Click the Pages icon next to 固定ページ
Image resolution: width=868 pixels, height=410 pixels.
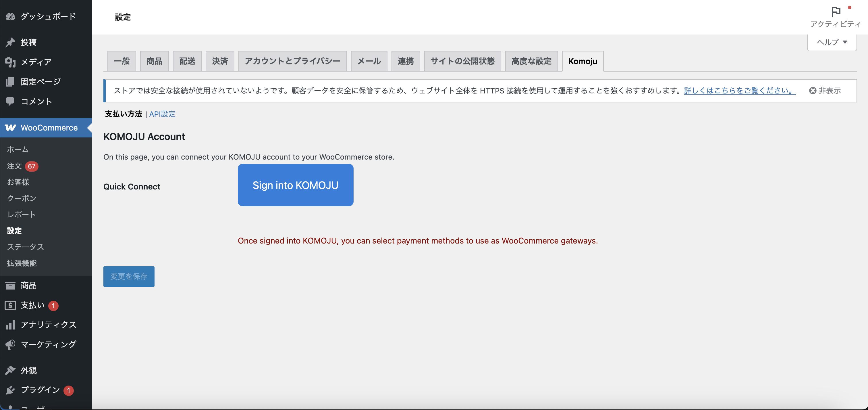(x=10, y=82)
